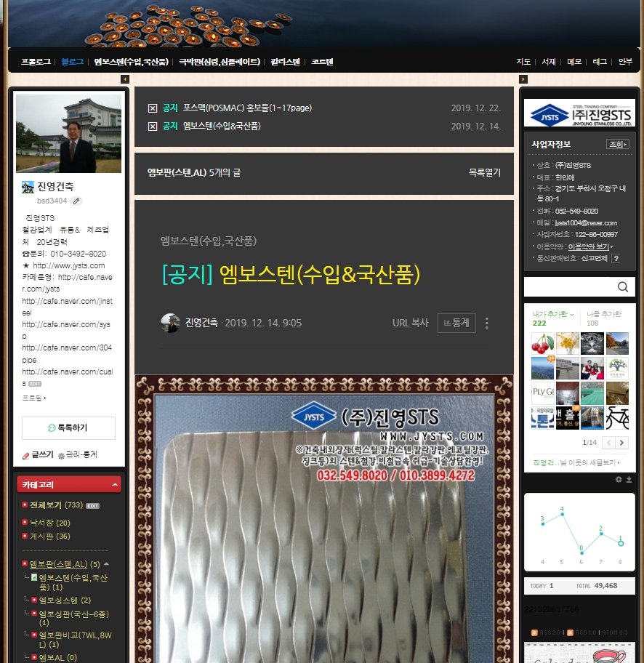Go to next neighbor page arrow

[621, 443]
